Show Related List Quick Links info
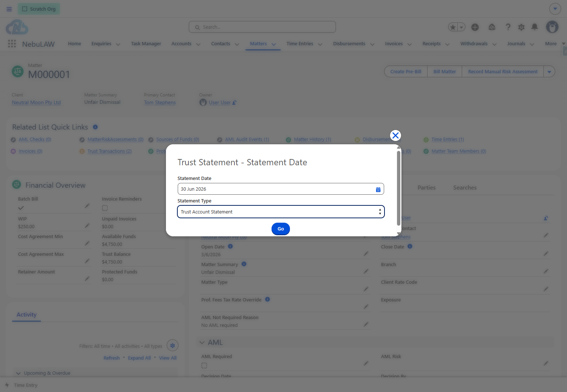Image resolution: width=567 pixels, height=392 pixels. [95, 127]
